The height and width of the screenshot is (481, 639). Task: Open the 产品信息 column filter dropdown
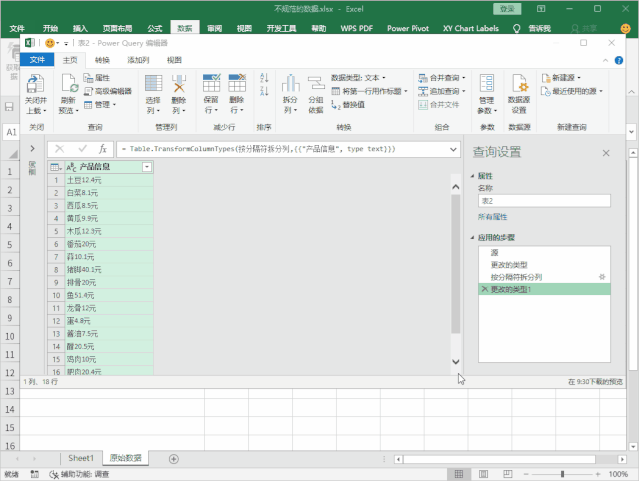click(147, 167)
